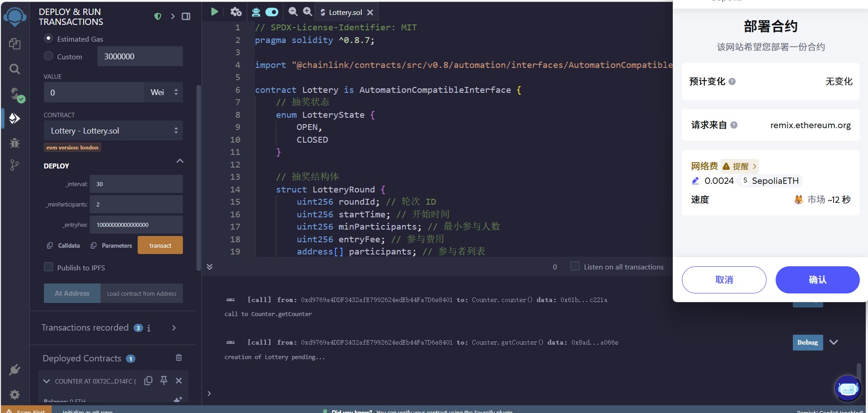Expand the Transactions recorded section
The height and width of the screenshot is (413, 868).
(174, 328)
